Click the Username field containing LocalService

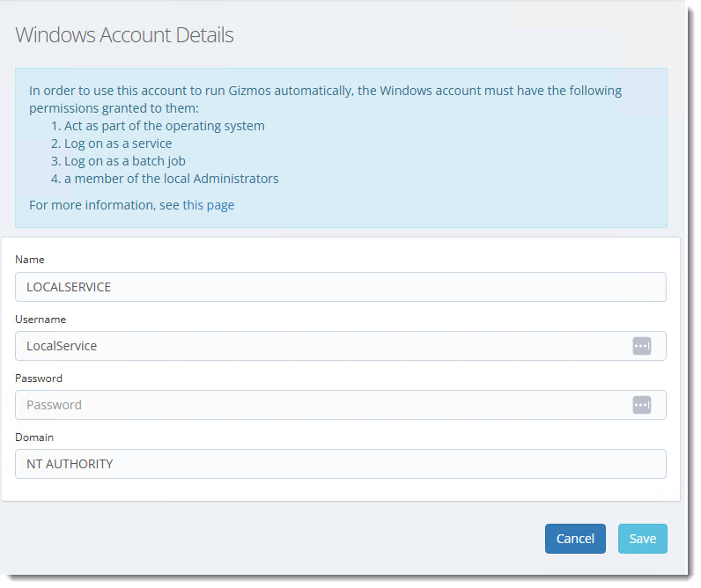[341, 346]
